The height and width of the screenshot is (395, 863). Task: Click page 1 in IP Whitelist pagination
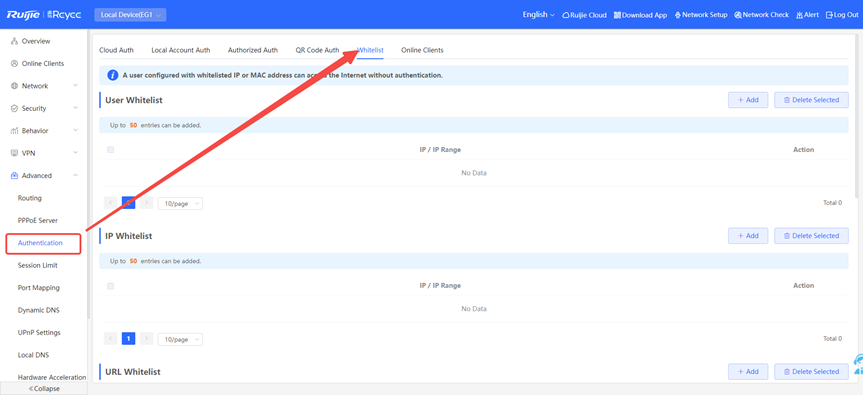point(128,339)
